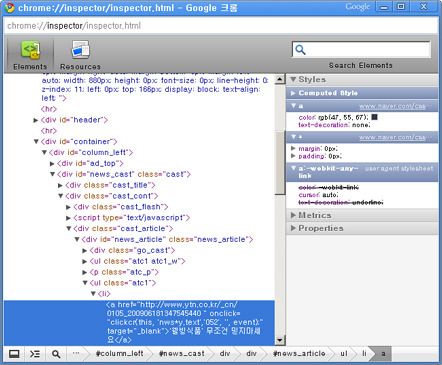Click the chrome://inspector address bar
The height and width of the screenshot is (365, 442).
221,26
